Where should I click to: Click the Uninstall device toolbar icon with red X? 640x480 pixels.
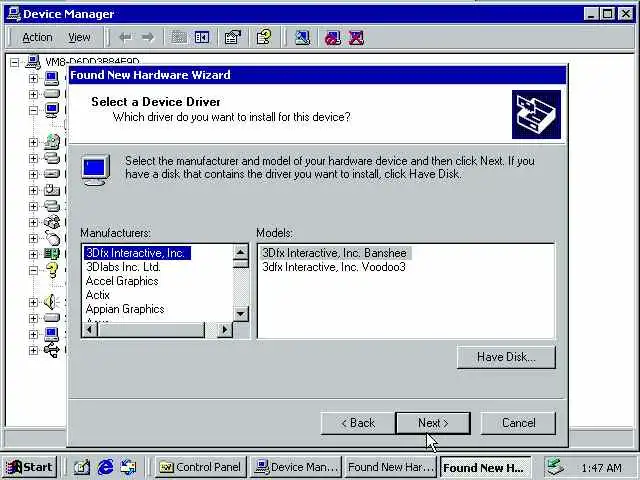click(356, 38)
